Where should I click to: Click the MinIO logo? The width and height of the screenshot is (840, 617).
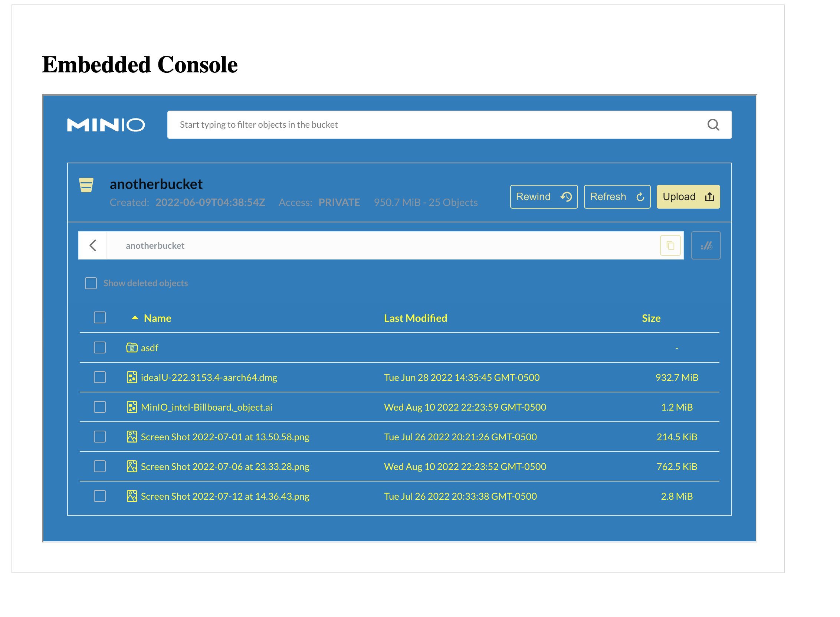(x=106, y=125)
